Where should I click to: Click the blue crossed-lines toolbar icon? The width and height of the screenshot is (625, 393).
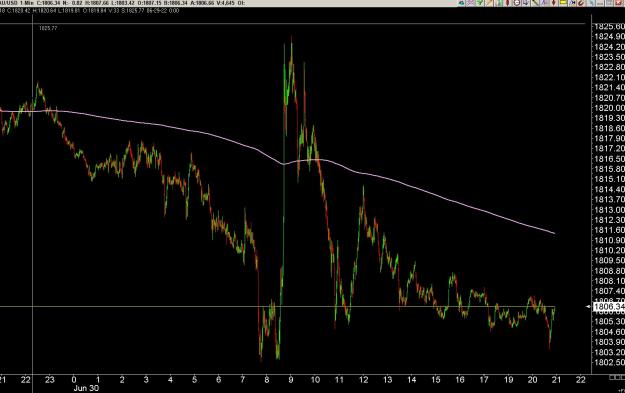[543, 3]
